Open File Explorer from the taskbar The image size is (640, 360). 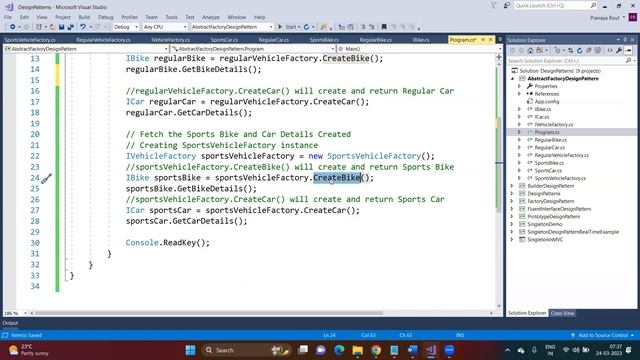tap(358, 350)
